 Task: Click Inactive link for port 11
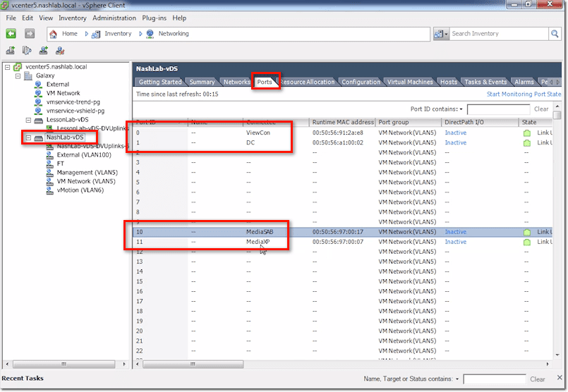pos(455,242)
